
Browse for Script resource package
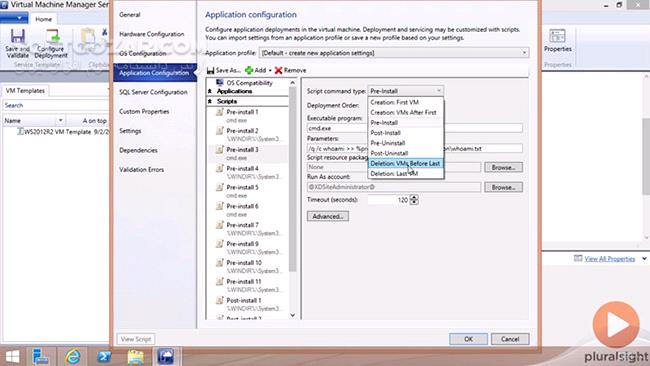point(503,167)
